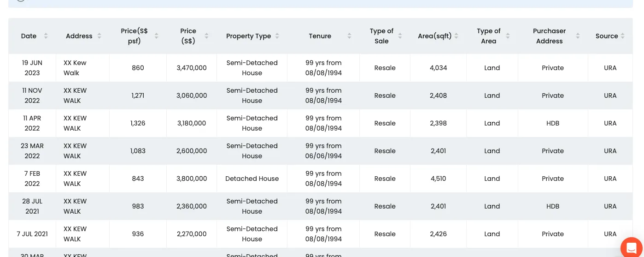
Task: Click Private purchaser in 11 NOV 2022 row
Action: tap(553, 96)
